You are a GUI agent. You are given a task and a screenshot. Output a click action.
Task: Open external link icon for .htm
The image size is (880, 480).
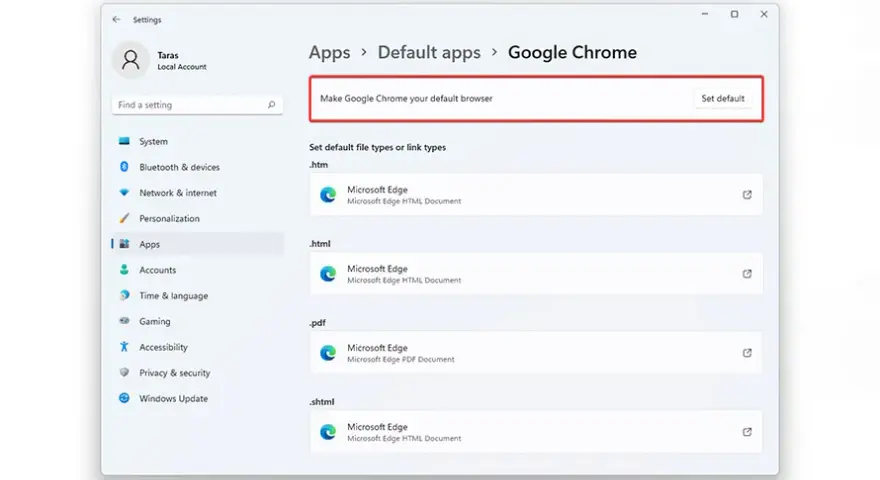(x=747, y=195)
